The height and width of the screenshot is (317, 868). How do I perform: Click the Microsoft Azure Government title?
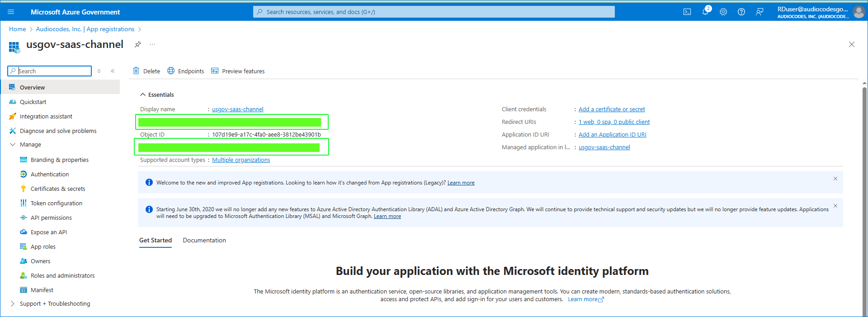pyautogui.click(x=75, y=12)
